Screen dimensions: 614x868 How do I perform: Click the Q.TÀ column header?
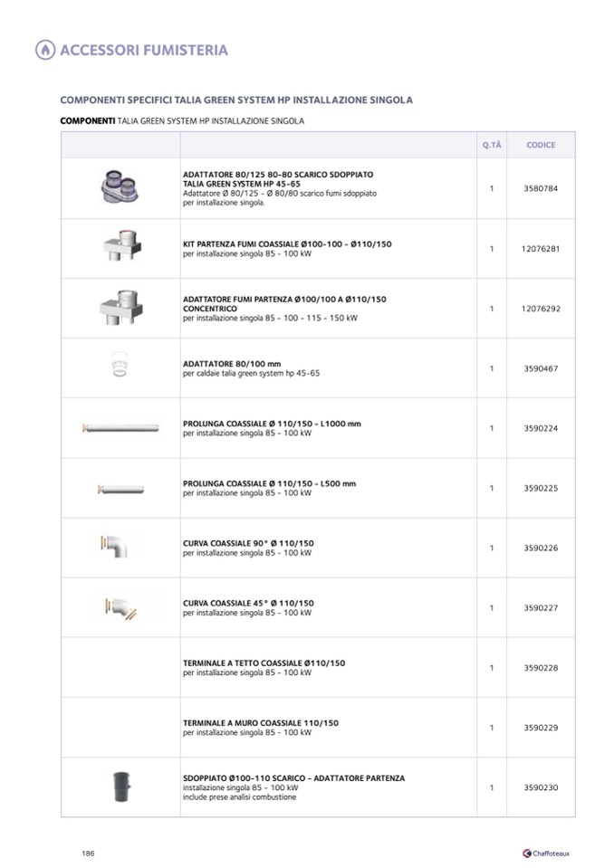pos(491,145)
